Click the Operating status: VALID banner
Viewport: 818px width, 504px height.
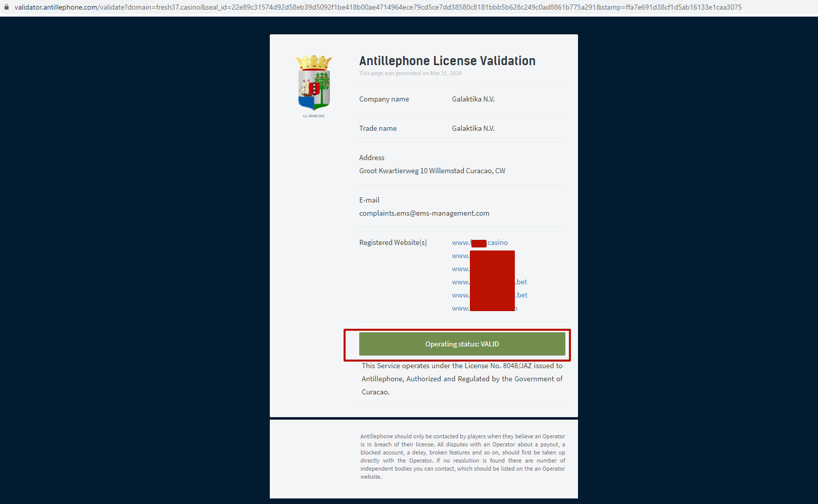(462, 344)
